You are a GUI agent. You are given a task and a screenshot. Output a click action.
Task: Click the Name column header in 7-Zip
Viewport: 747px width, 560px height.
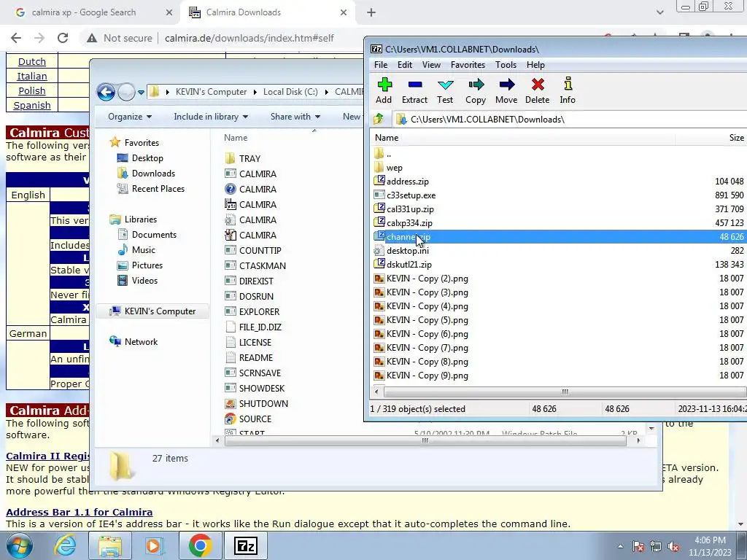pos(522,138)
